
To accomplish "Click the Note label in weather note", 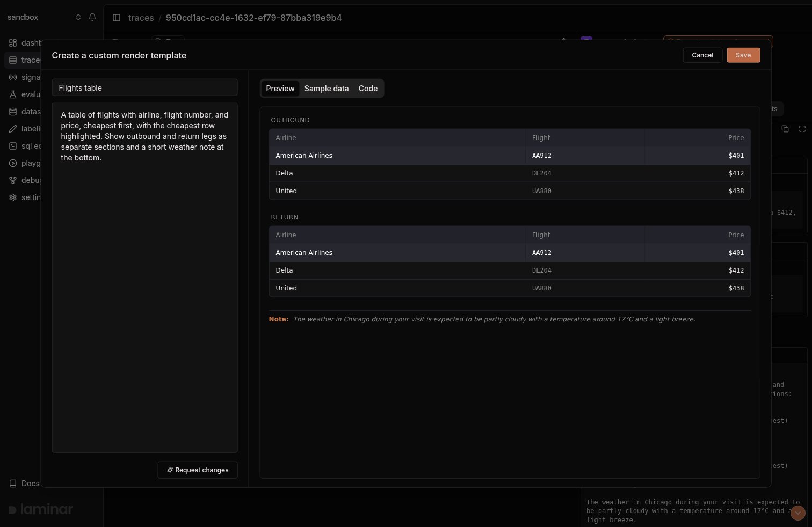I will (x=278, y=319).
